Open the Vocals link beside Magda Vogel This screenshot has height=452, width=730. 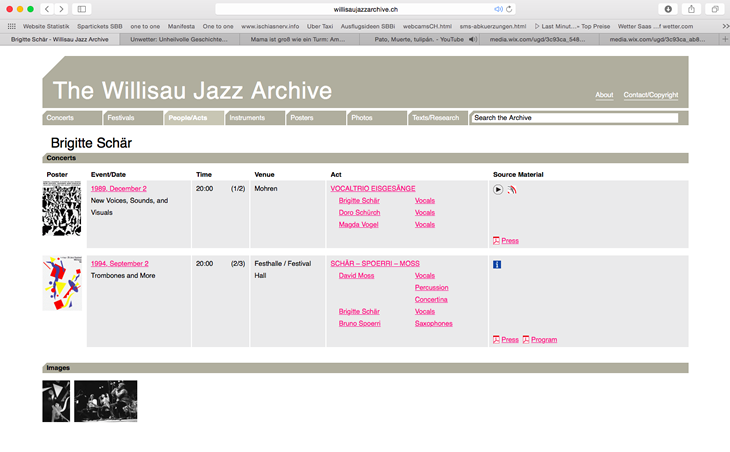click(425, 225)
